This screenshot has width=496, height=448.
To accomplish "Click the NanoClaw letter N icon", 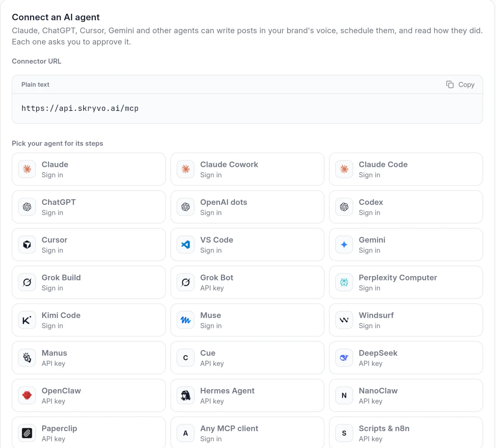I will click(x=344, y=396).
